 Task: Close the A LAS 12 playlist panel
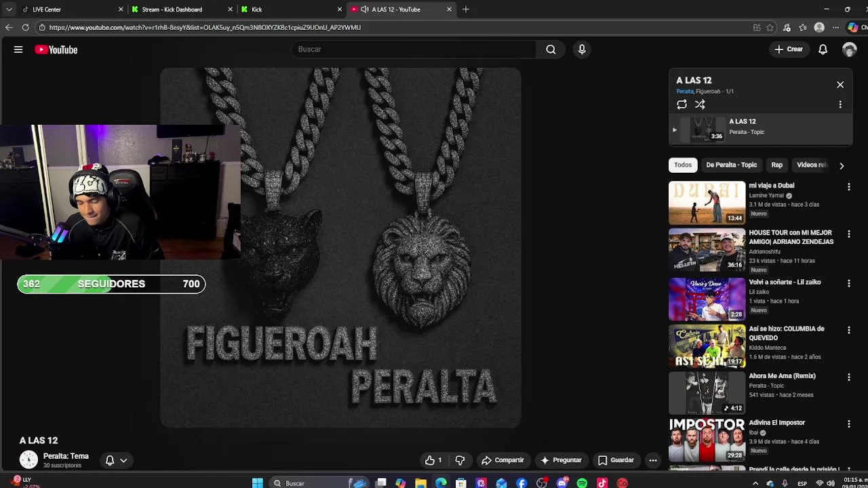click(x=840, y=85)
